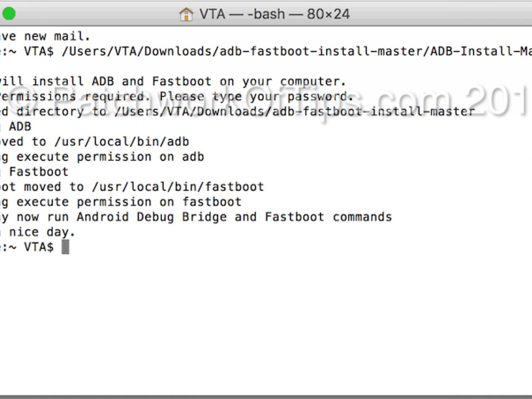
Task: Click the home folder icon in title bar
Action: (186, 14)
